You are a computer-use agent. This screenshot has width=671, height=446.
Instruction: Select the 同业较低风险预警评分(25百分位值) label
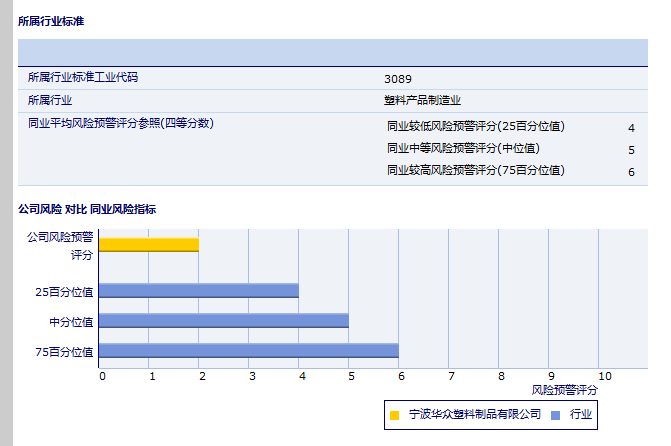pyautogui.click(x=476, y=126)
